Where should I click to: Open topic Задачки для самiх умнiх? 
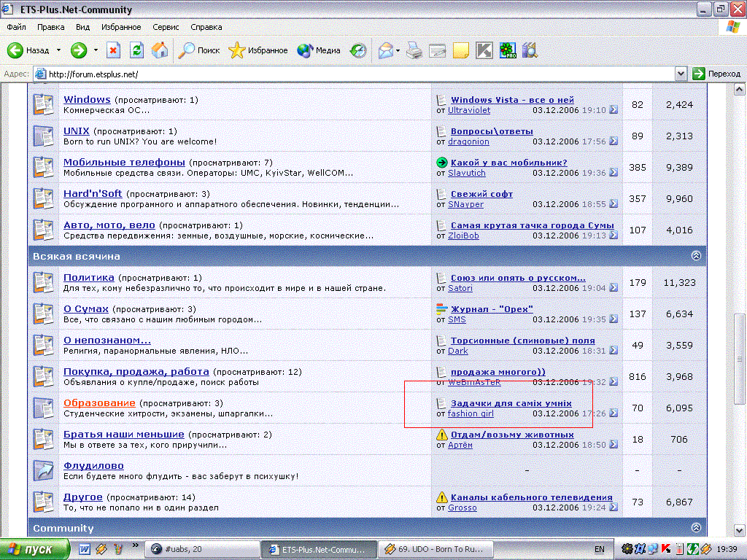click(x=511, y=402)
